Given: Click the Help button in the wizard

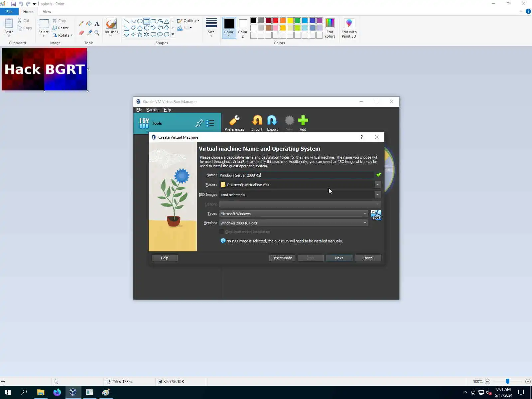Looking at the screenshot, I should click(165, 258).
